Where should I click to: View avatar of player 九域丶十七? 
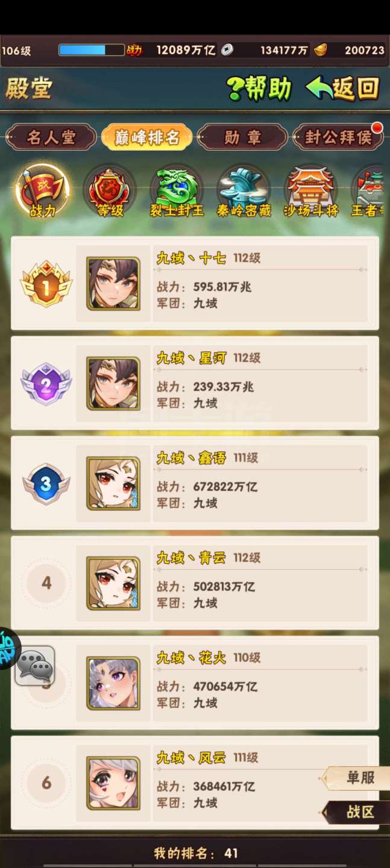[113, 283]
